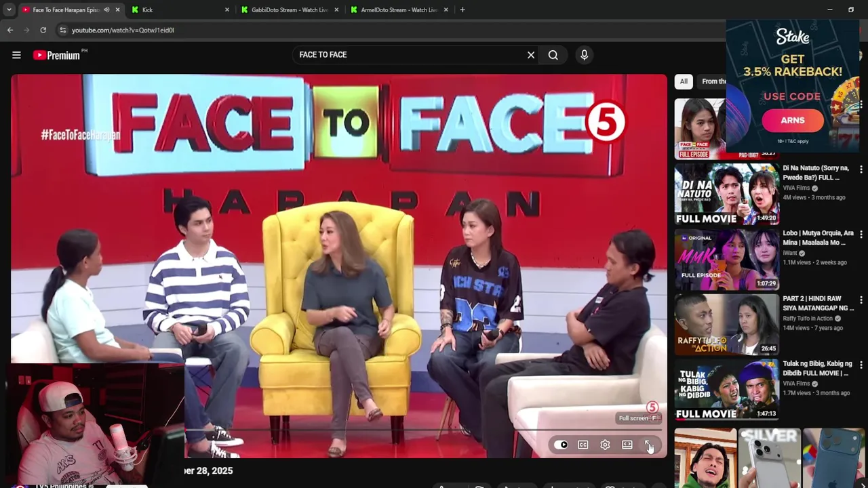Start voice search with the microphone

[x=584, y=55]
